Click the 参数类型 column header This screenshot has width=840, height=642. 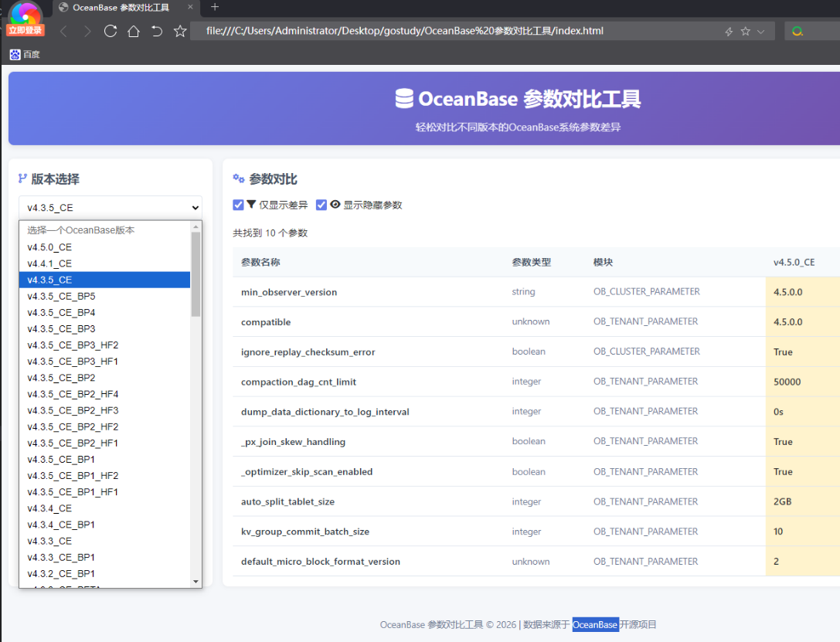(x=531, y=262)
